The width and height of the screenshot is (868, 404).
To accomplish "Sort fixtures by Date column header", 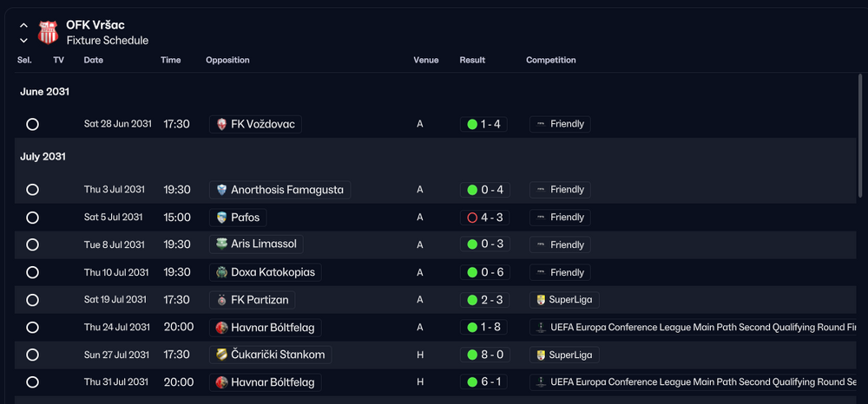I will click(94, 60).
